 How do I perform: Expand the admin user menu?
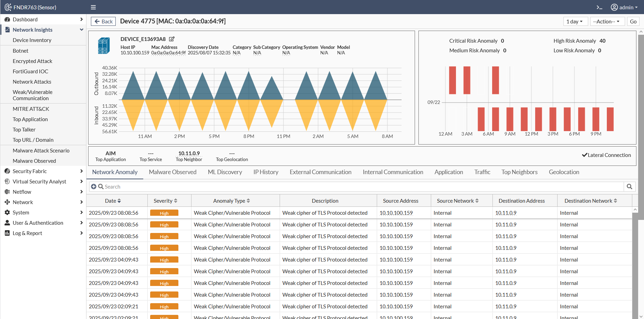(624, 7)
